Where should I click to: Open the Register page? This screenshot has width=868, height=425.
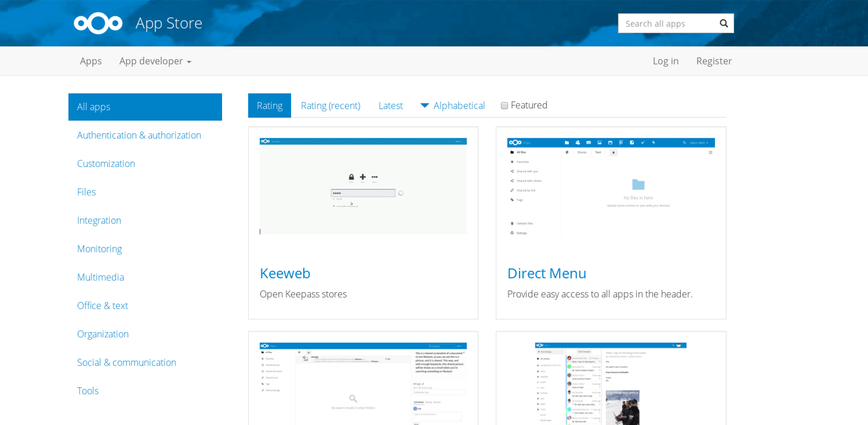pyautogui.click(x=713, y=61)
